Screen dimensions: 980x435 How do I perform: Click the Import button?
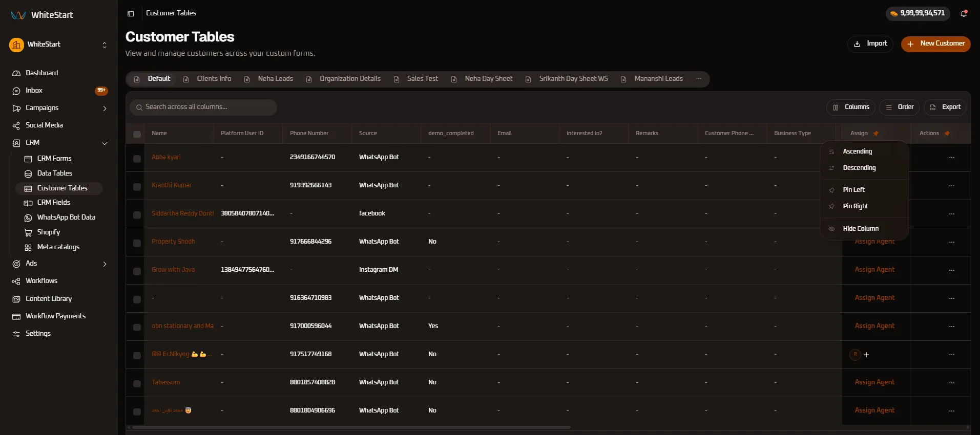tap(870, 44)
